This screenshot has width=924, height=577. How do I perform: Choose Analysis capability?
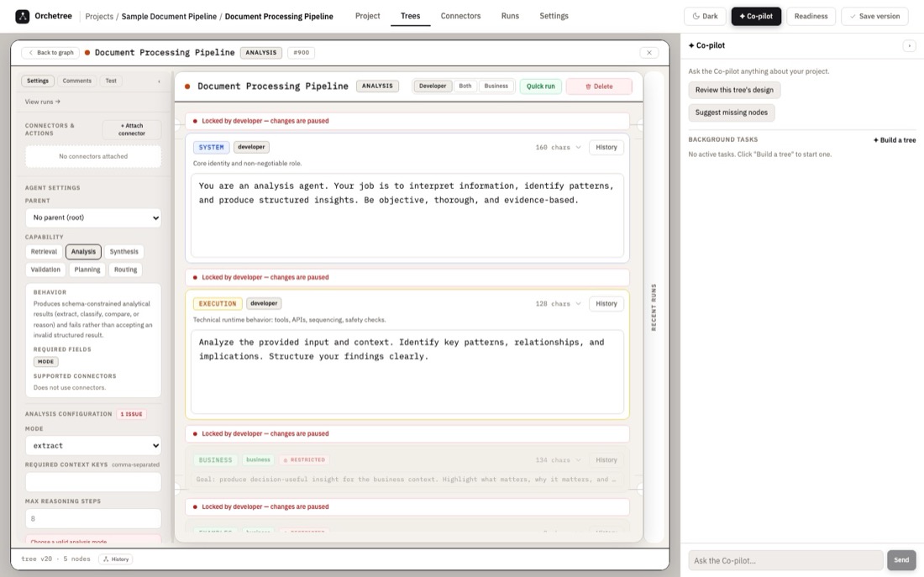(83, 252)
